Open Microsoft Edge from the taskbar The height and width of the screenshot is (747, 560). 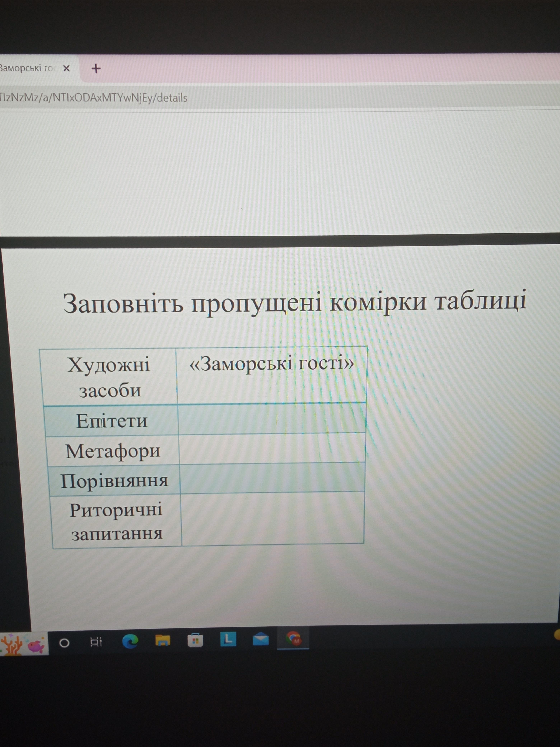[x=130, y=641]
